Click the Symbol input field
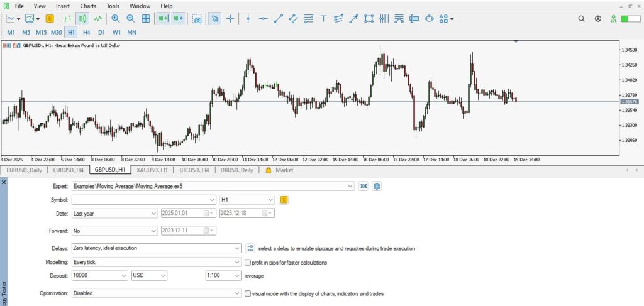 140,200
